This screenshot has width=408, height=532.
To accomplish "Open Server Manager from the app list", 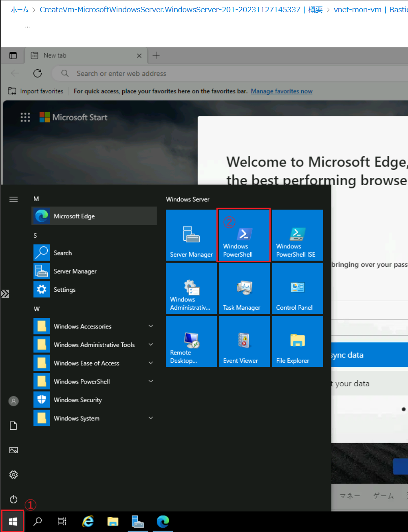I will click(94, 271).
